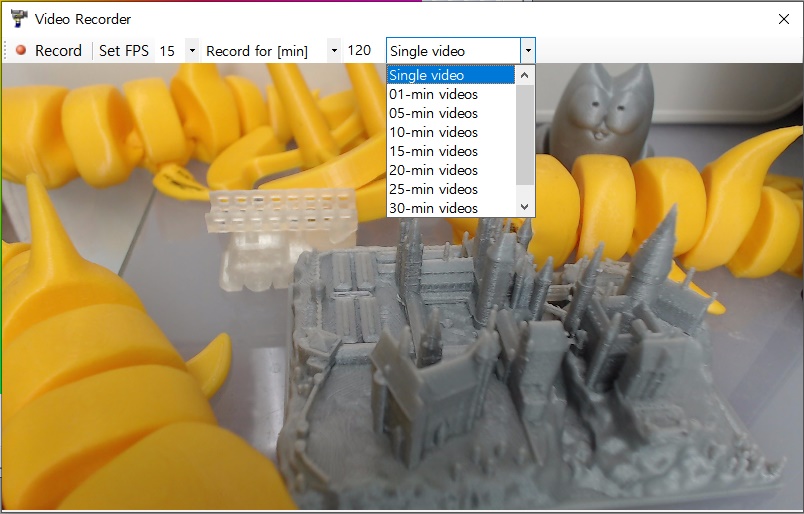
Task: Close the Video Recorder window
Action: (784, 18)
